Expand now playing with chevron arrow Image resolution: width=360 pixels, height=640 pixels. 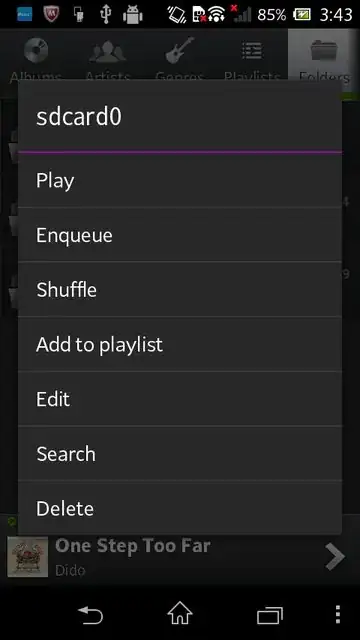[335, 556]
